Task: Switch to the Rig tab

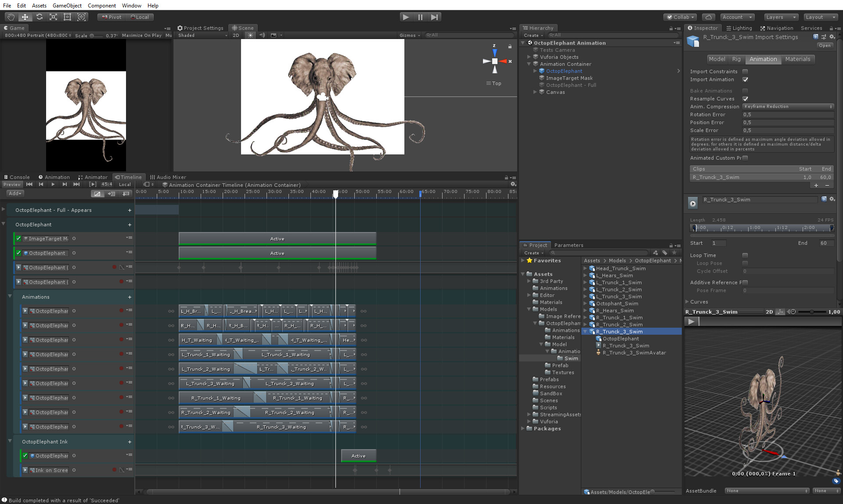Action: point(736,59)
